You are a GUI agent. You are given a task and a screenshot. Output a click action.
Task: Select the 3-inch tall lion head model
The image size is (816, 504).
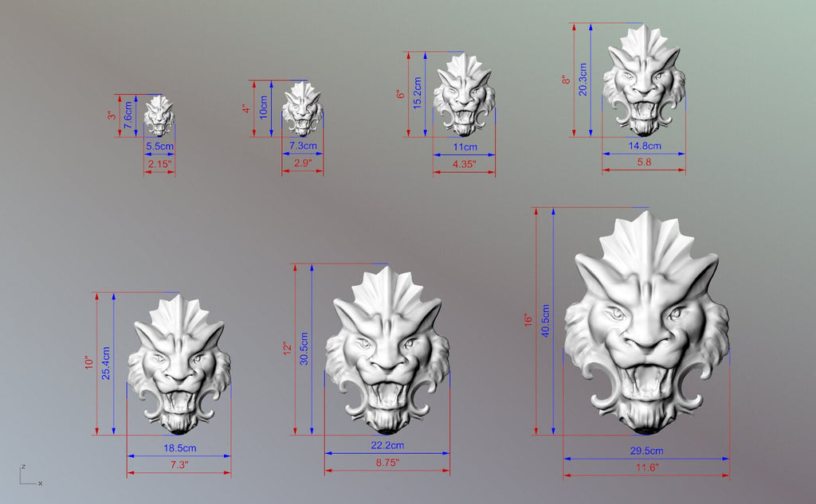[159, 116]
